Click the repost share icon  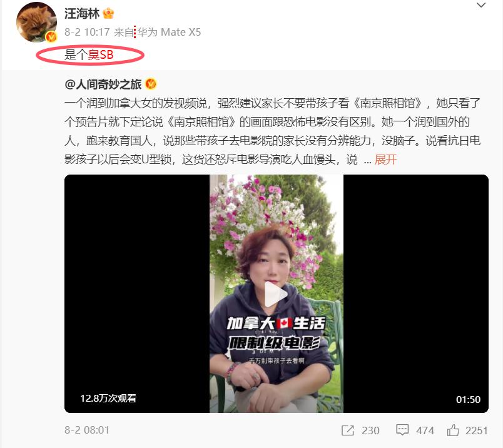(348, 430)
